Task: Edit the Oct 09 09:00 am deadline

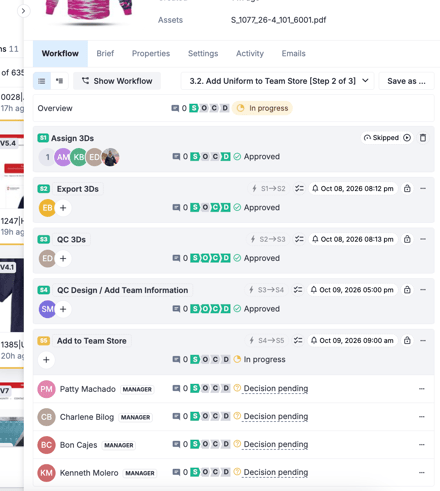Action: click(x=352, y=341)
